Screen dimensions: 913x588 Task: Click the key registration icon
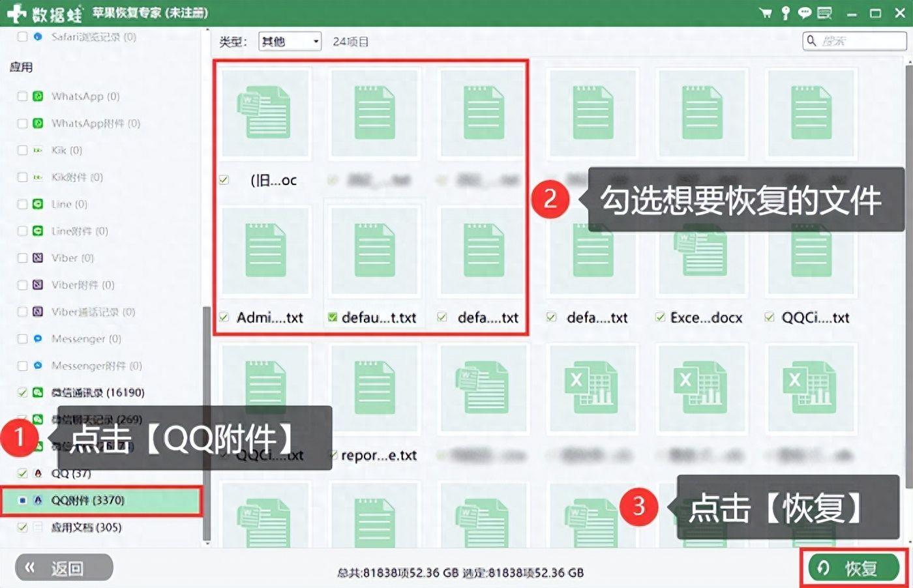[x=785, y=13]
